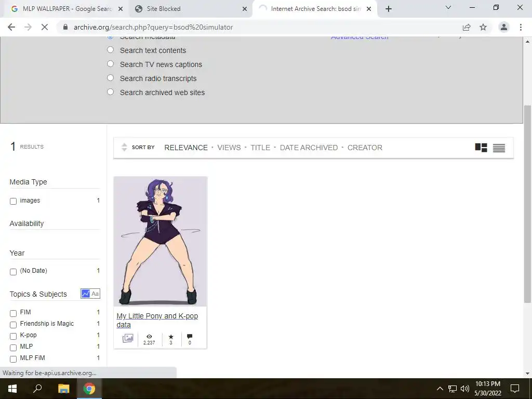This screenshot has height=399, width=532.
Task: Open File Explorer from the taskbar
Action: (63, 389)
